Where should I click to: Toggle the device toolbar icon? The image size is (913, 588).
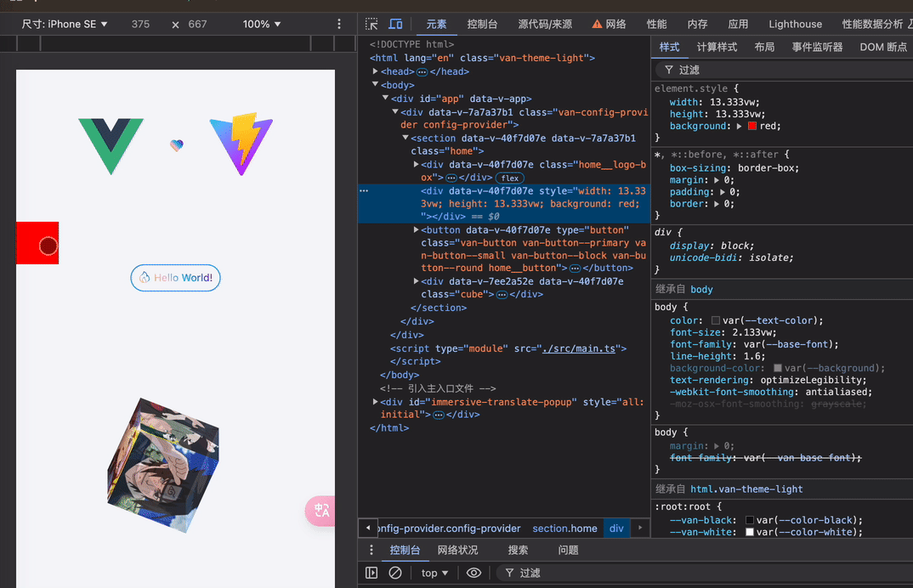point(395,24)
